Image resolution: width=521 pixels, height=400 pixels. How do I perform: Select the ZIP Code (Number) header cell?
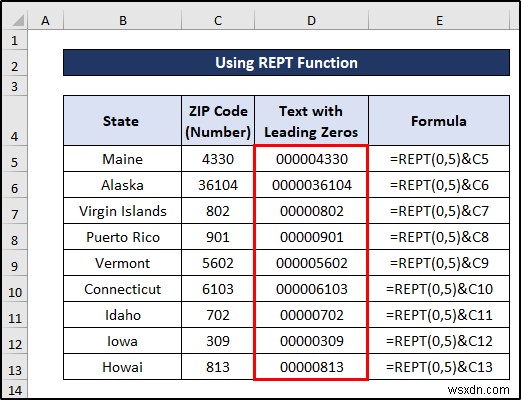(218, 121)
